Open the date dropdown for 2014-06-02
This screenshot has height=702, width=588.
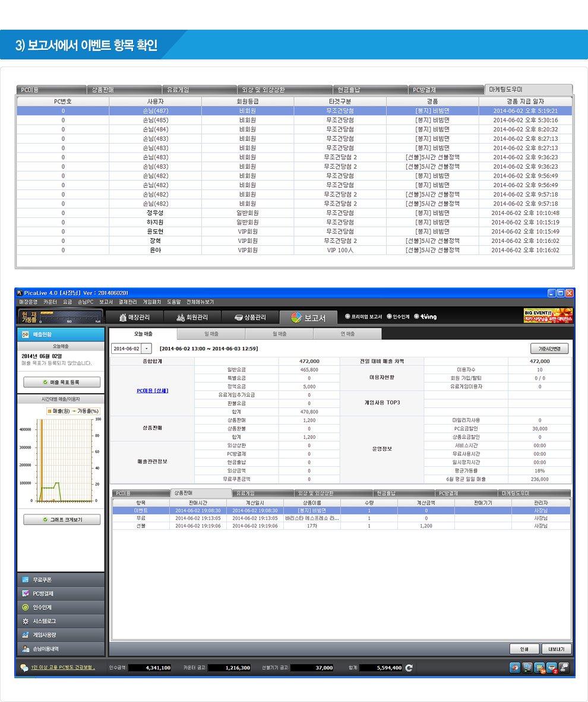click(x=147, y=349)
